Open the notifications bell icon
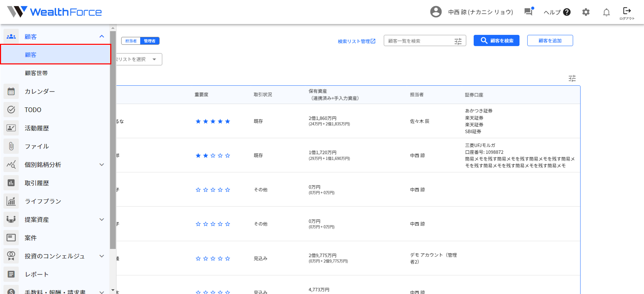 [606, 12]
